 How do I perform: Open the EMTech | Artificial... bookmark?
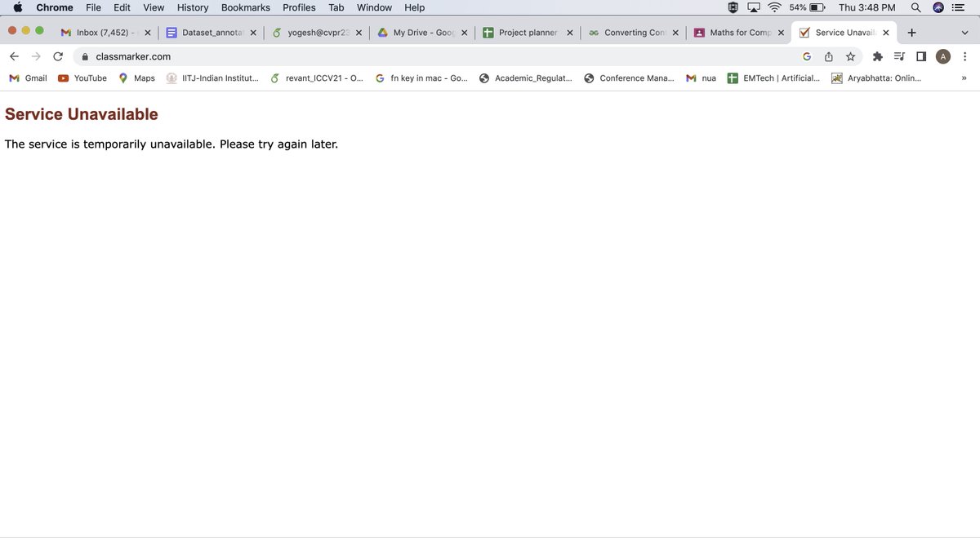coord(774,78)
